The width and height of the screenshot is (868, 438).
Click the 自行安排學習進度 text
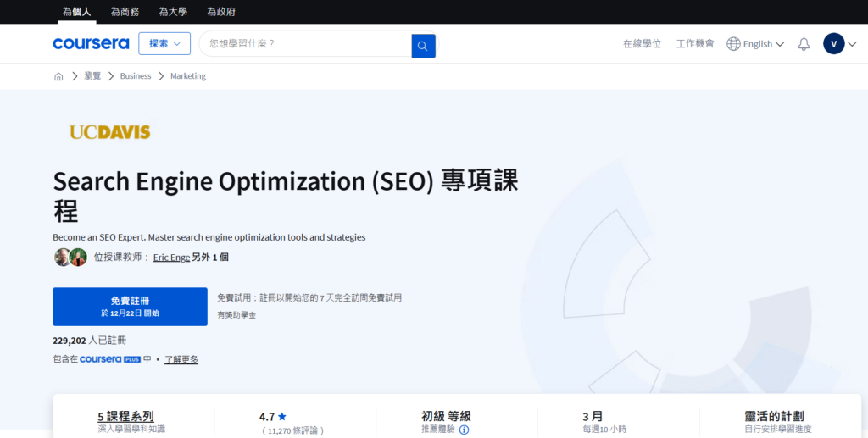(778, 430)
